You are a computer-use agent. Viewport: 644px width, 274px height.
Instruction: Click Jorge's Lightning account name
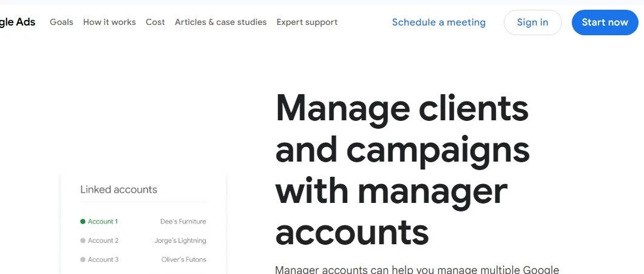tap(180, 241)
